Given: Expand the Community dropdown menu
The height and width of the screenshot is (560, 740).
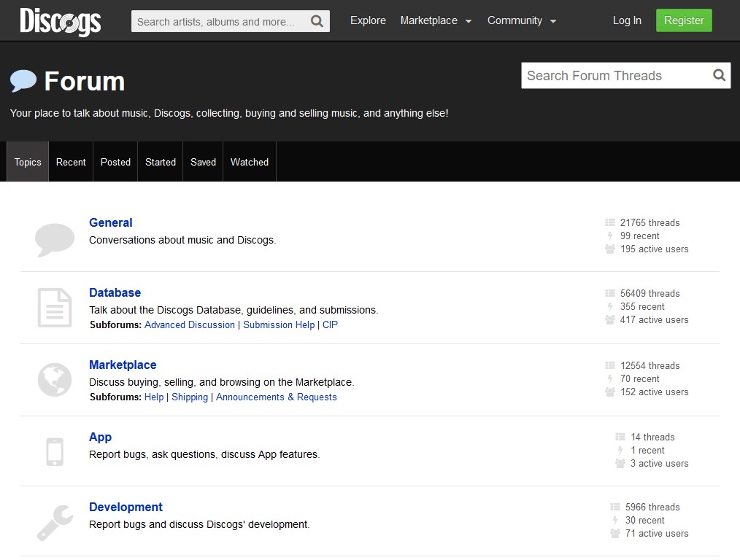Looking at the screenshot, I should [522, 20].
